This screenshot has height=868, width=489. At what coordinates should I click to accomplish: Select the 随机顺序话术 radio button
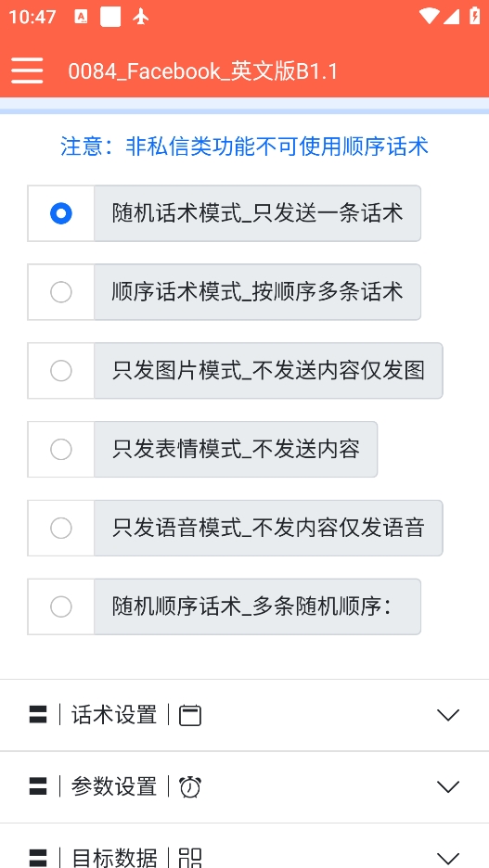coord(61,606)
